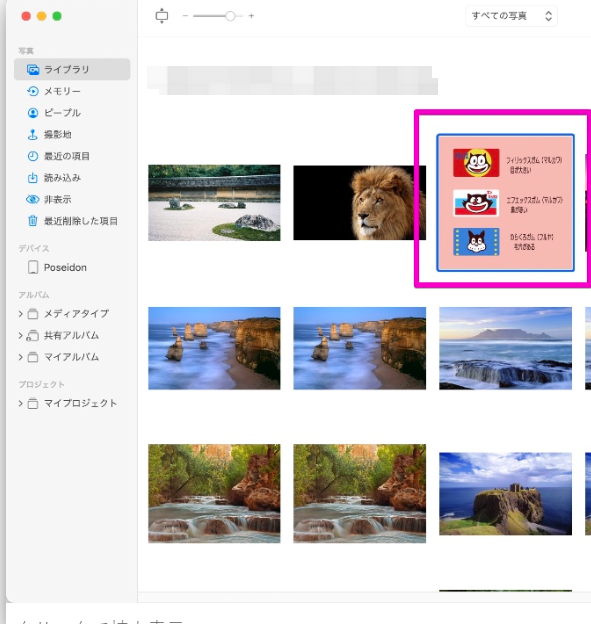Expand the 共有アルバム group

click(x=20, y=335)
